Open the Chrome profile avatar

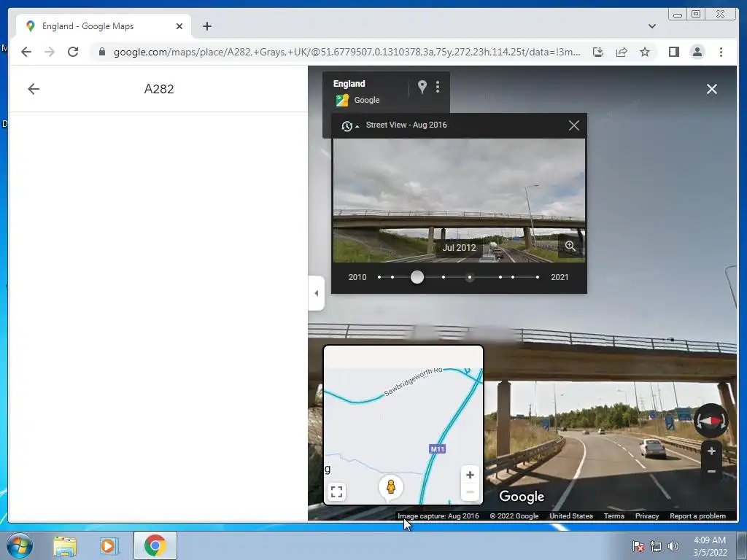[697, 52]
